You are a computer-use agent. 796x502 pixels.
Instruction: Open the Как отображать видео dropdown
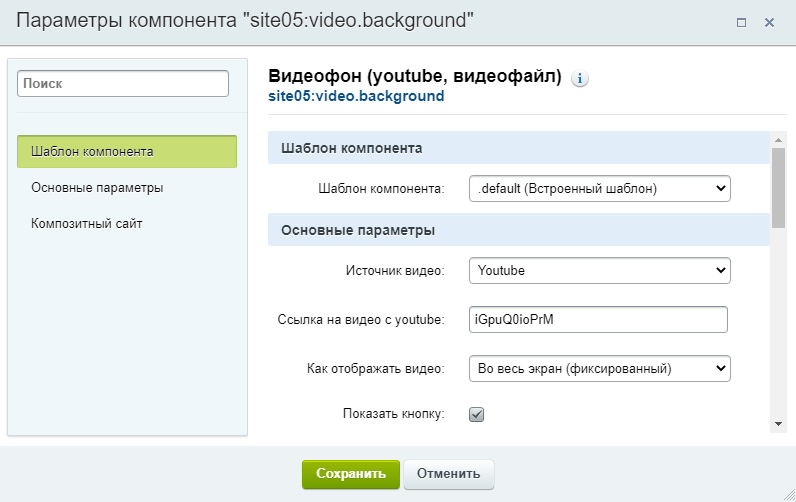[x=600, y=368]
